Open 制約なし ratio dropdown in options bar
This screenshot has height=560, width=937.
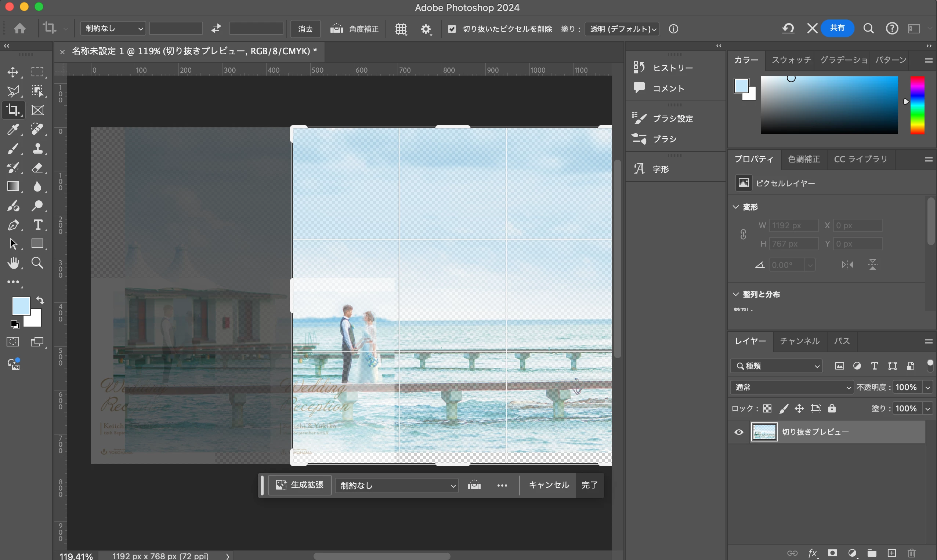(x=113, y=29)
